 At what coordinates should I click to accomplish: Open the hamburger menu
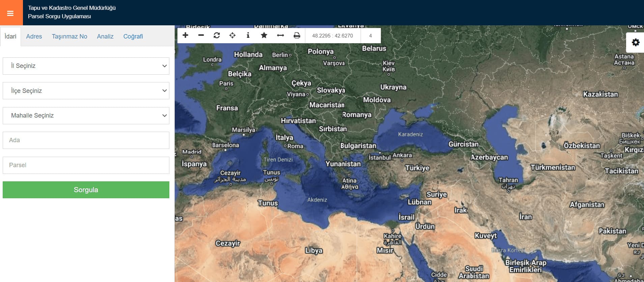(x=10, y=13)
